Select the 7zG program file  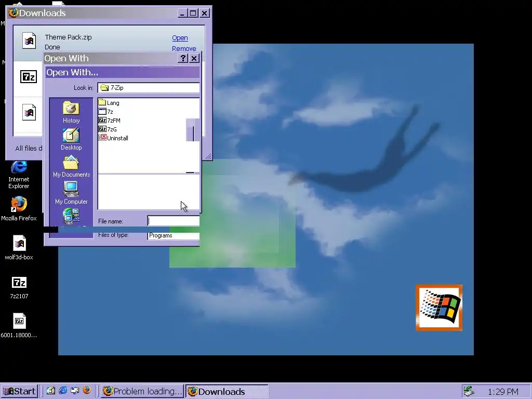coord(108,129)
